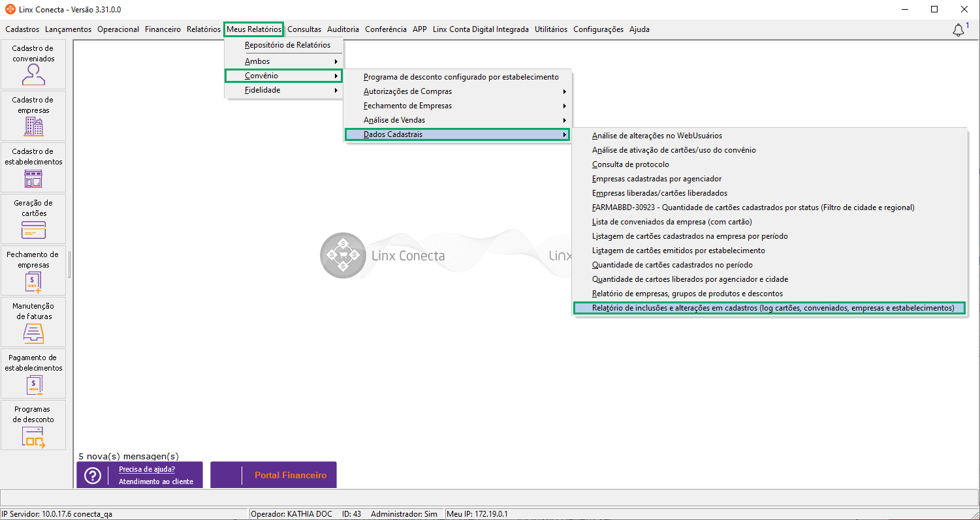Close the Linx Conecta window

pos(964,10)
